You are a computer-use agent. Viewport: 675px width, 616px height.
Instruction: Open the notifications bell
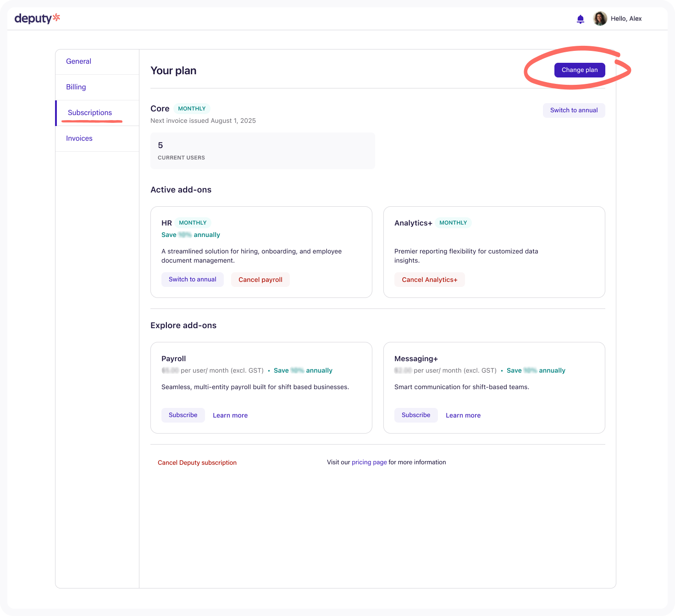[x=580, y=19]
